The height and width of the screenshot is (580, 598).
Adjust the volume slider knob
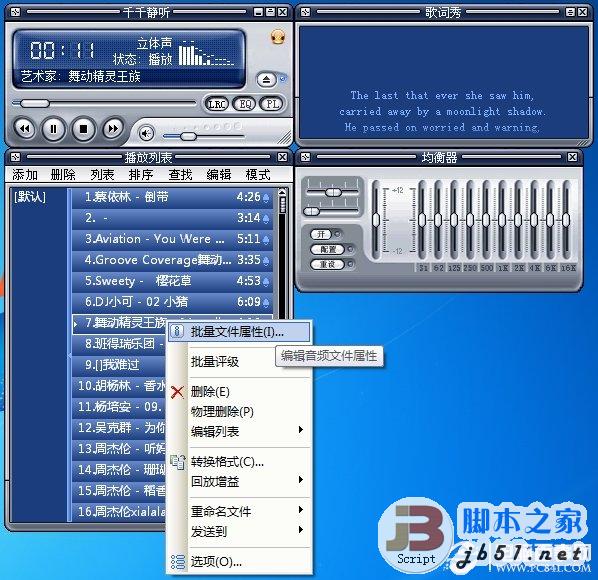tap(188, 136)
